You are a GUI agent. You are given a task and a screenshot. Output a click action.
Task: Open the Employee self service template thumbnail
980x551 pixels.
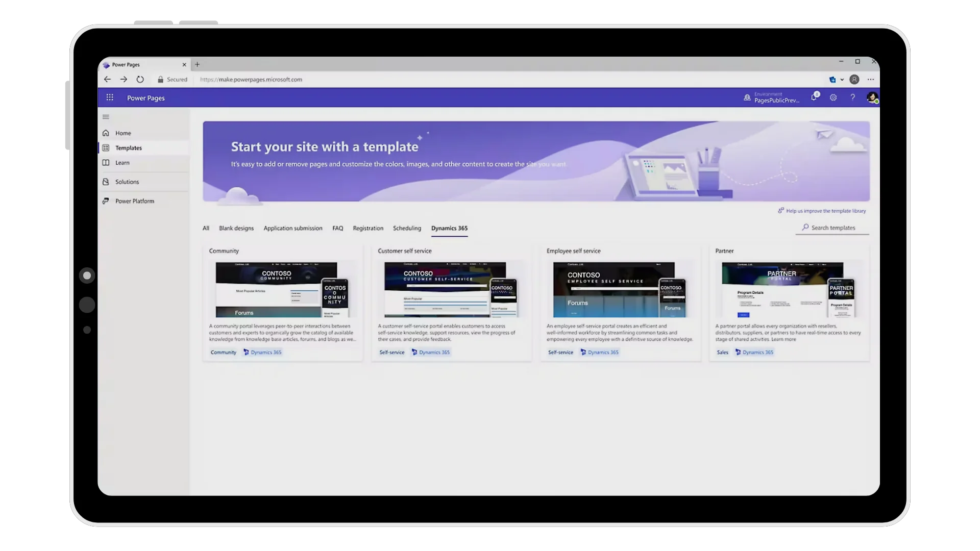pos(620,290)
